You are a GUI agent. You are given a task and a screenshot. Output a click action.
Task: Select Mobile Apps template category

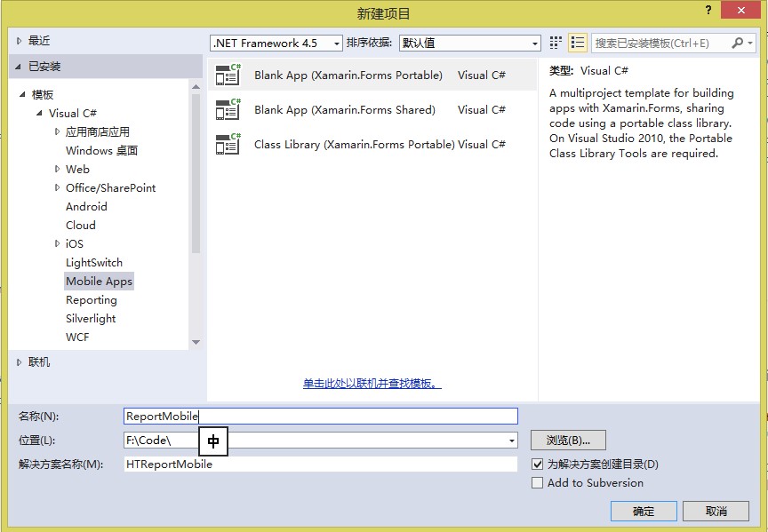coord(99,282)
